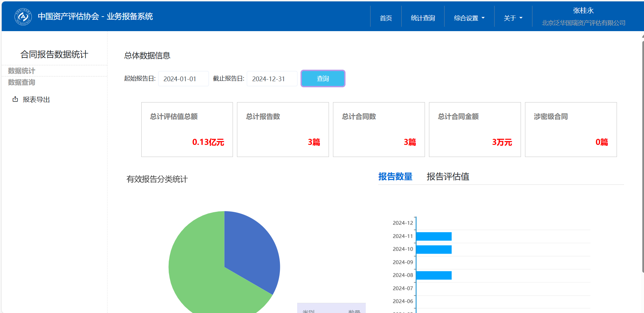
Task: Click the 2024-11 bar in chart
Action: 434,236
